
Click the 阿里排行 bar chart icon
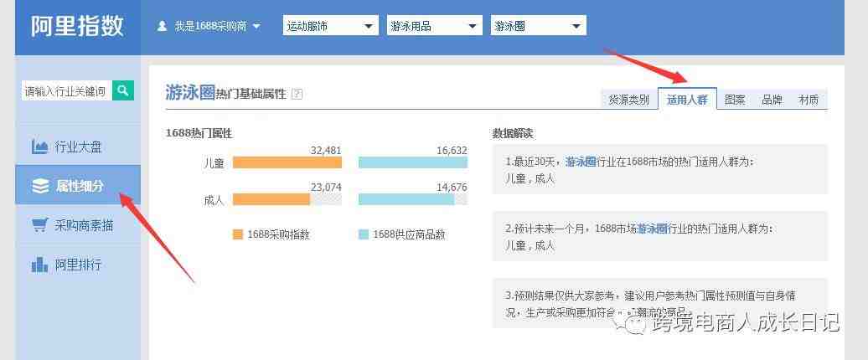[x=40, y=265]
